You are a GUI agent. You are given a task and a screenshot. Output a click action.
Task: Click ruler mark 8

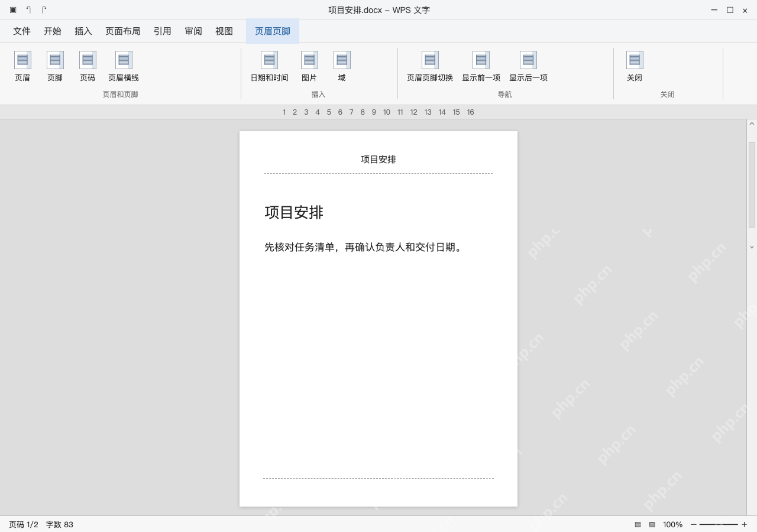tap(363, 112)
